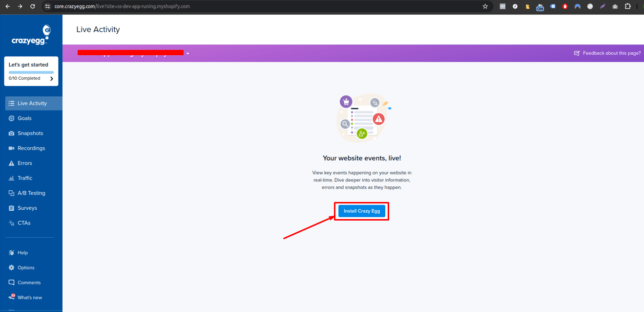
Task: Click the Live Activity list icon
Action: pos(12,103)
